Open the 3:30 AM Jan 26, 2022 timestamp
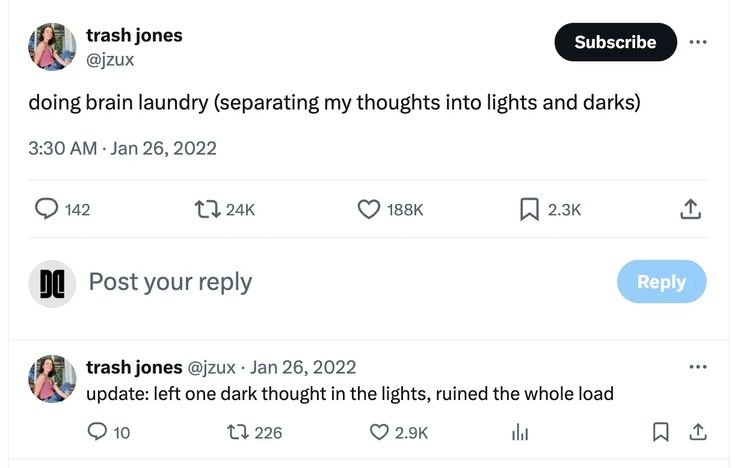Viewport: 735px width, 468px height. 122,149
